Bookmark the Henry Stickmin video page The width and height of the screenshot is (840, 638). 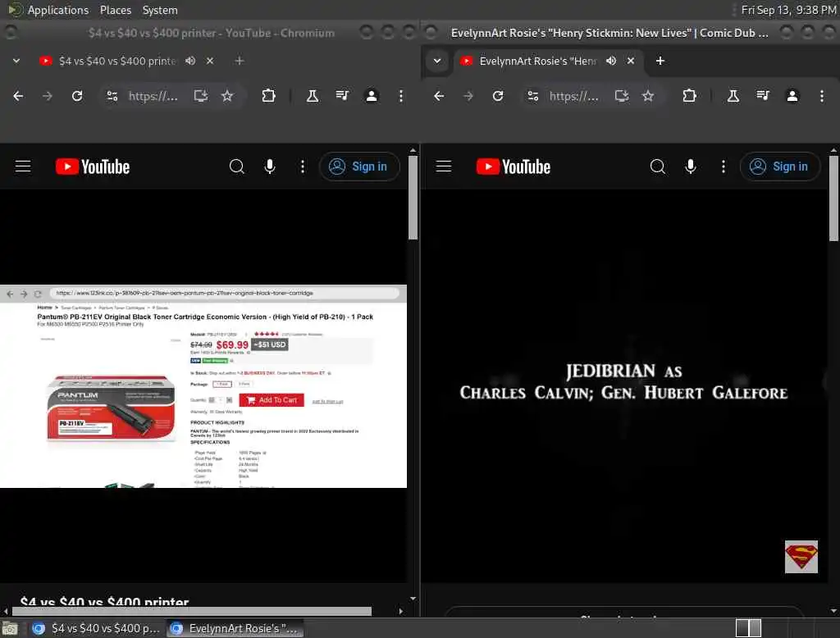pyautogui.click(x=648, y=96)
